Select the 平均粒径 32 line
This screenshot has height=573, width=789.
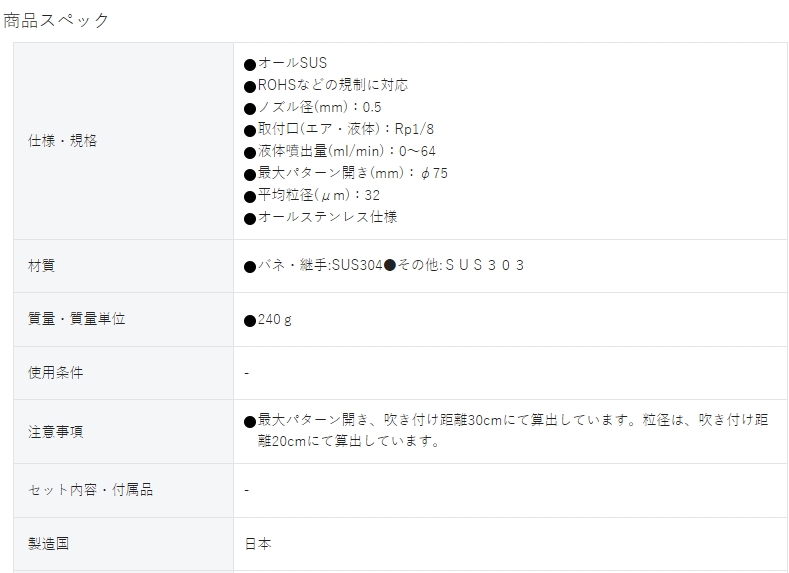[x=312, y=195]
